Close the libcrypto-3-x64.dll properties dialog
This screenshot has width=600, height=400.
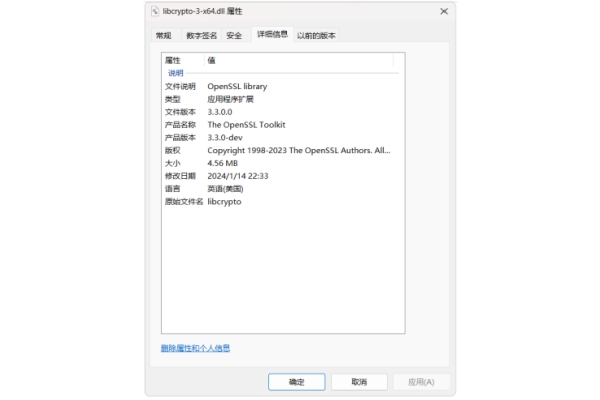(444, 11)
